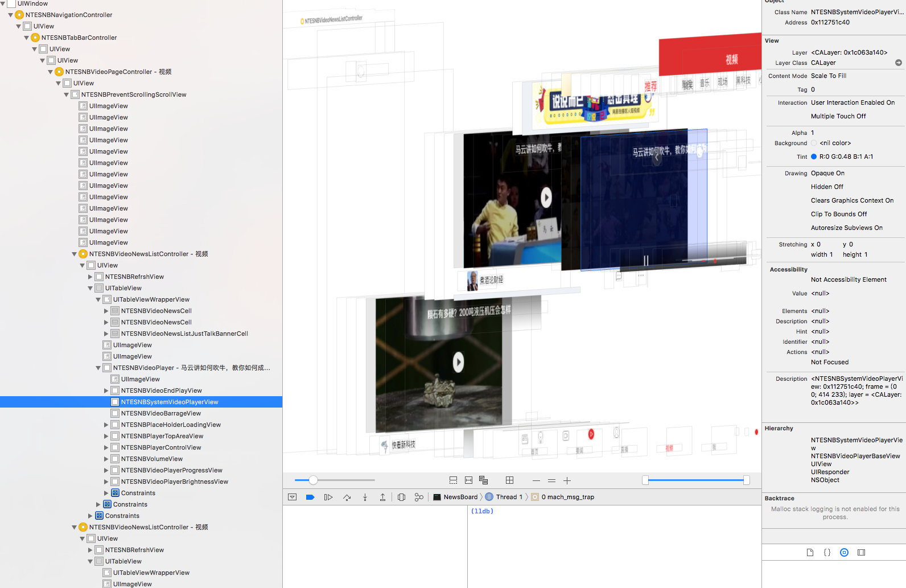The height and width of the screenshot is (588, 906).
Task: Collapse the NTESNBTabBarController node
Action: coord(26,38)
